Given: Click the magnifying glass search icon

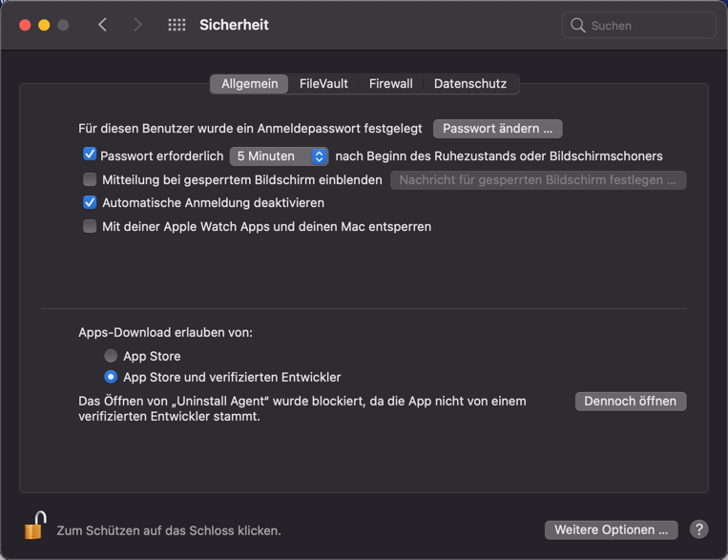Looking at the screenshot, I should [x=578, y=26].
